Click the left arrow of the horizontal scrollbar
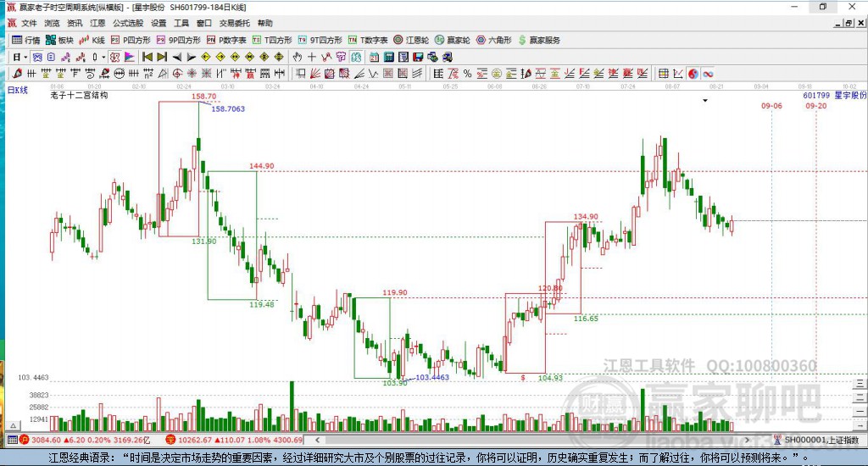Screen dimensions: 868x466 (x=317, y=440)
